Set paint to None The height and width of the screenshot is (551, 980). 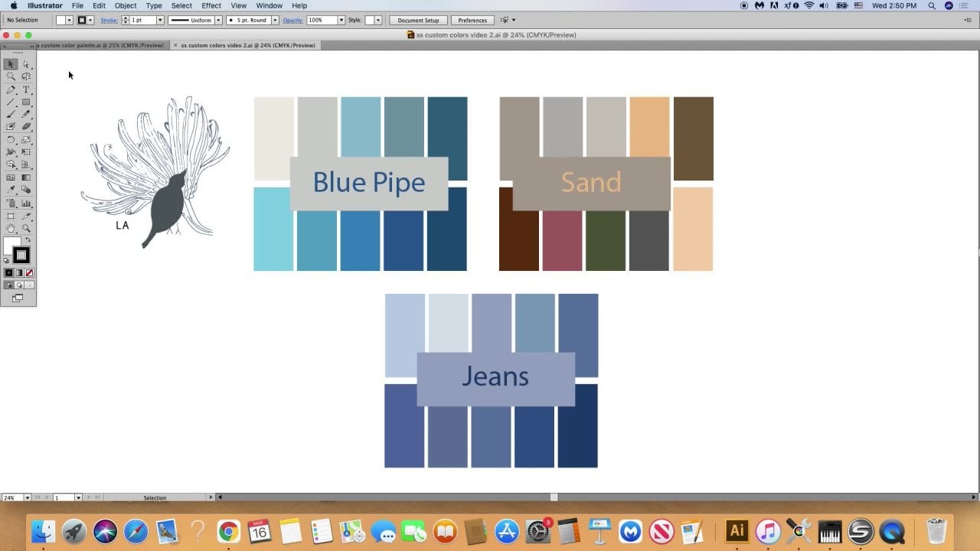29,272
